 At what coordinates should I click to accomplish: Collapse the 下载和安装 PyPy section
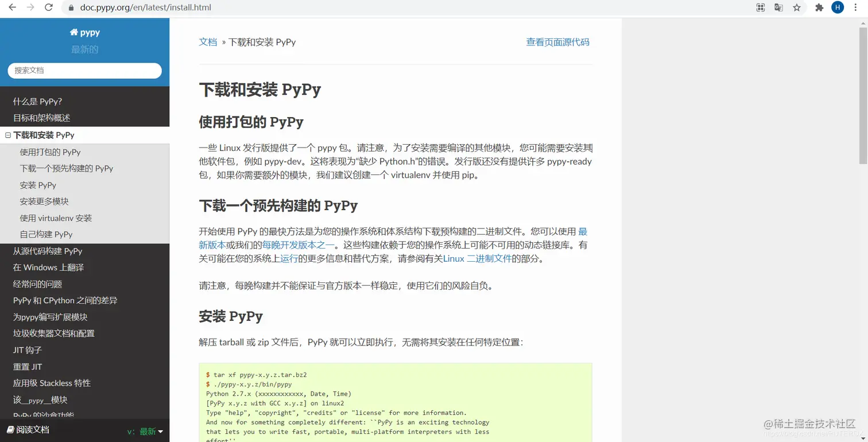click(x=7, y=135)
